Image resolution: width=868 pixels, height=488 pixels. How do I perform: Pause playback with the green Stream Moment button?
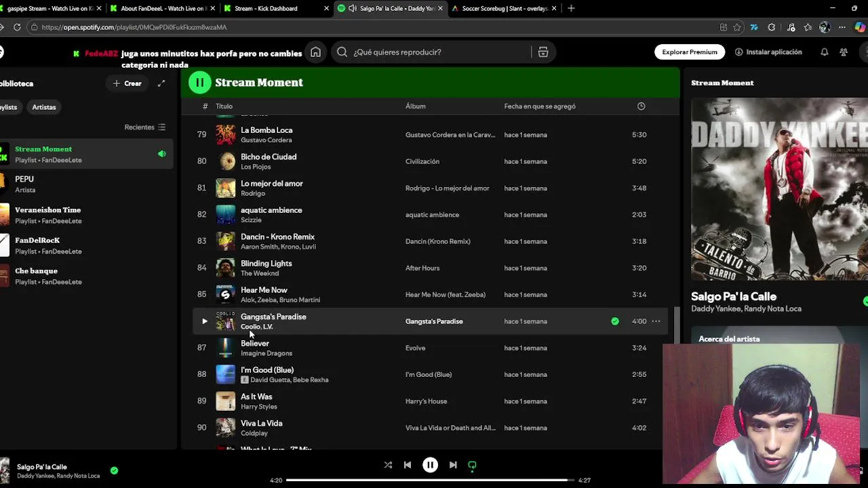199,83
